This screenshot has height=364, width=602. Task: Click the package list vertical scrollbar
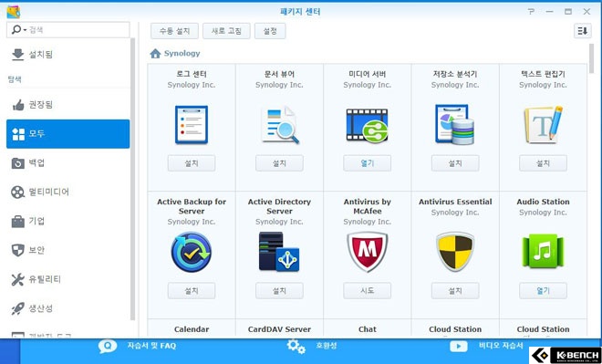(x=591, y=58)
